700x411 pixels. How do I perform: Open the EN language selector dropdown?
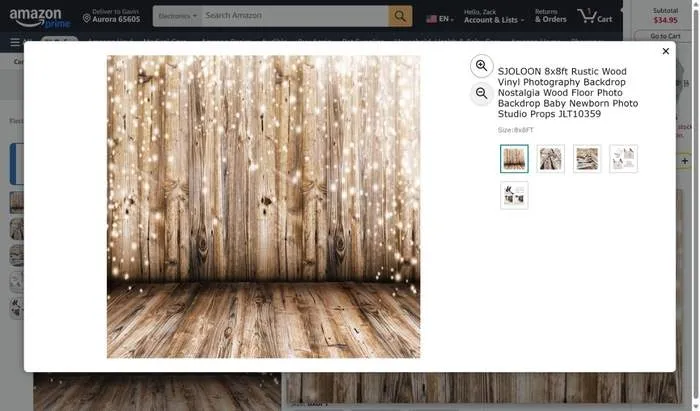pyautogui.click(x=438, y=18)
